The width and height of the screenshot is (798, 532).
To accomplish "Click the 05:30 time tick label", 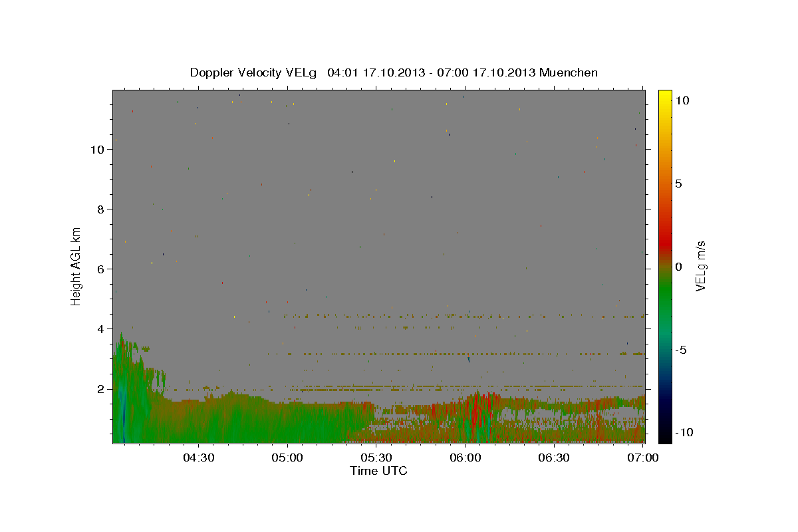I will point(376,458).
